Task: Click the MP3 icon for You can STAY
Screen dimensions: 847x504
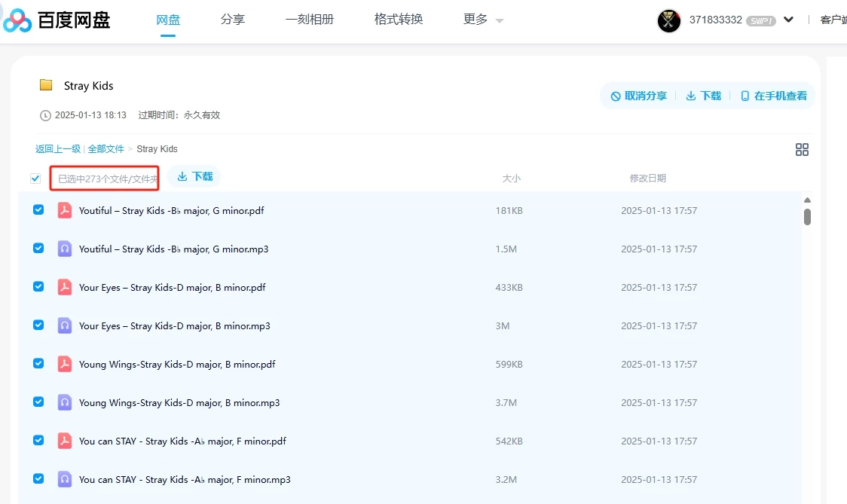Action: coord(65,479)
